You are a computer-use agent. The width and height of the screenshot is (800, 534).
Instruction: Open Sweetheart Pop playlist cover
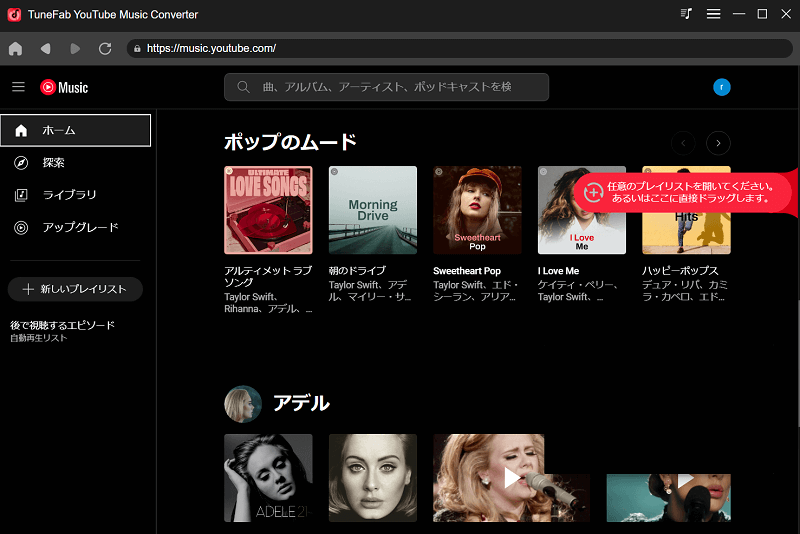click(477, 210)
